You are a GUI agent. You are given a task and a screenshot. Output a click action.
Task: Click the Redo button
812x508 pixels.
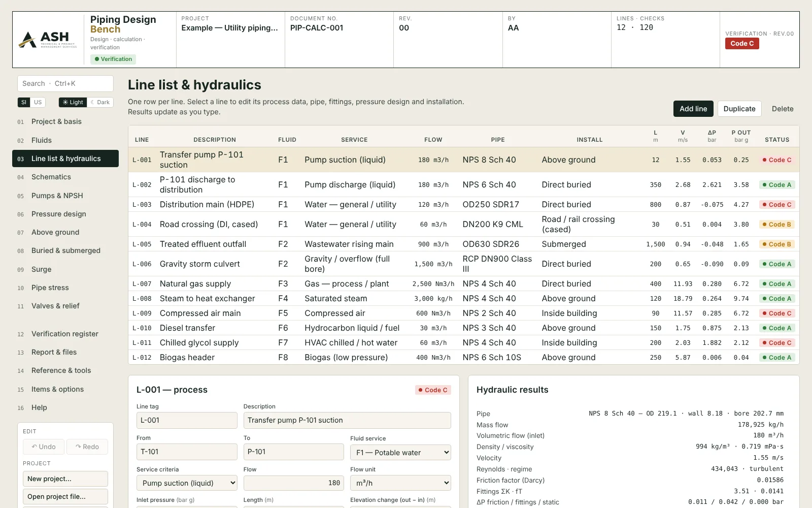pos(87,447)
